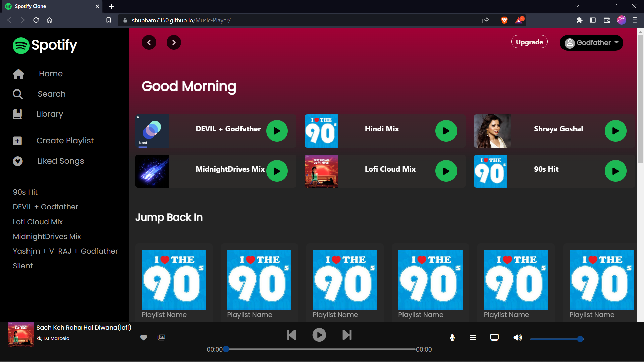Click the Create Playlist plus icon
The height and width of the screenshot is (362, 644).
point(17,141)
